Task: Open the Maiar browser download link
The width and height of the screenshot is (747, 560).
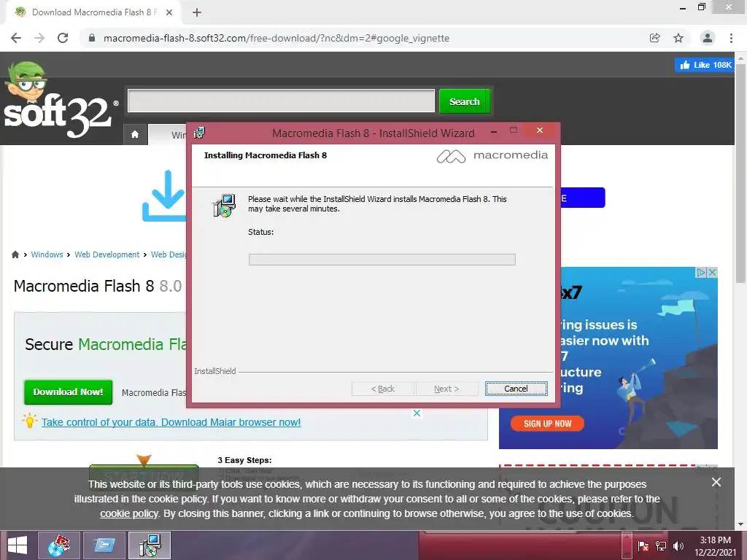Action: [171, 422]
